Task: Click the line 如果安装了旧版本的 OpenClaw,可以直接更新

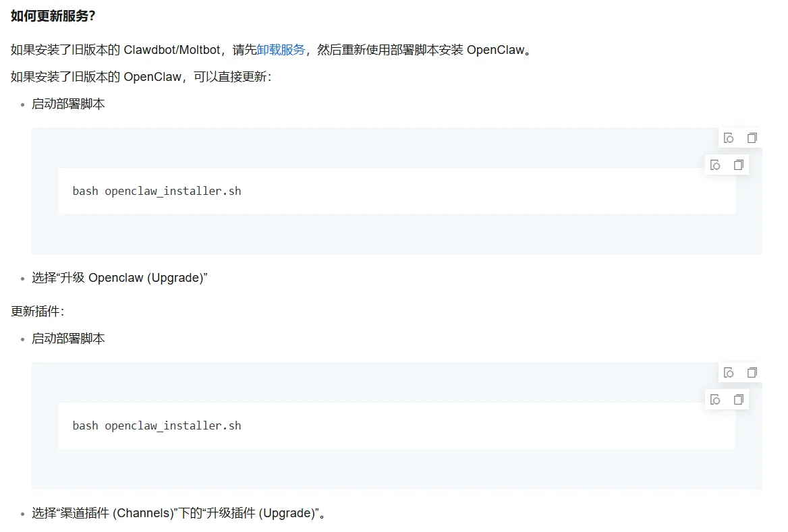Action: tap(141, 77)
